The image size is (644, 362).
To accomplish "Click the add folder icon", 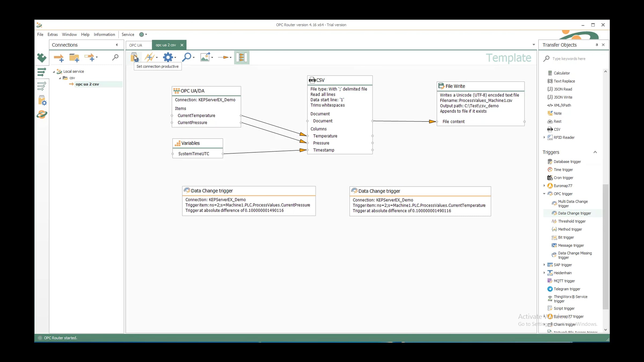I will tap(74, 57).
